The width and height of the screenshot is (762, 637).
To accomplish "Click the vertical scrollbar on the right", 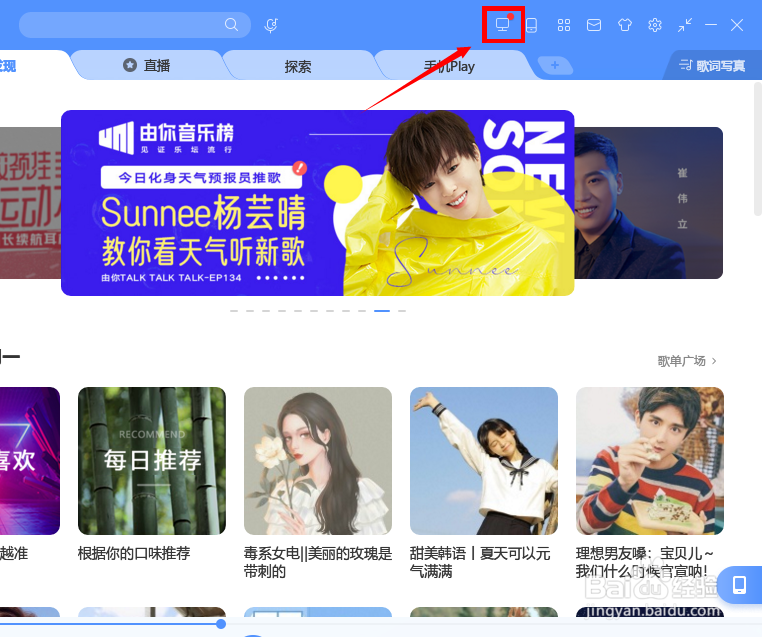I will pyautogui.click(x=758, y=149).
